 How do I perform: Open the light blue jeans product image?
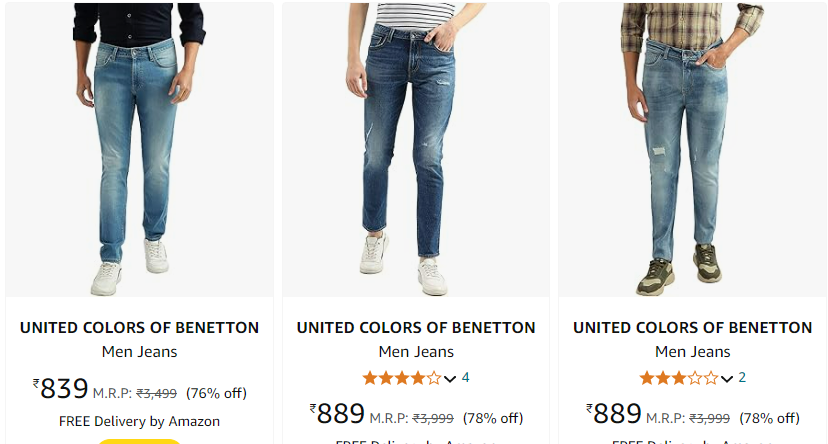[139, 149]
